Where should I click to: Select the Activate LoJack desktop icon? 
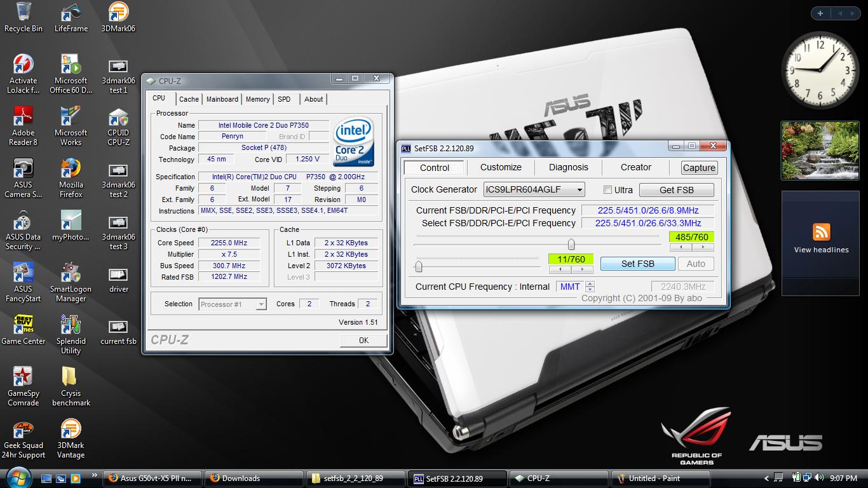24,74
